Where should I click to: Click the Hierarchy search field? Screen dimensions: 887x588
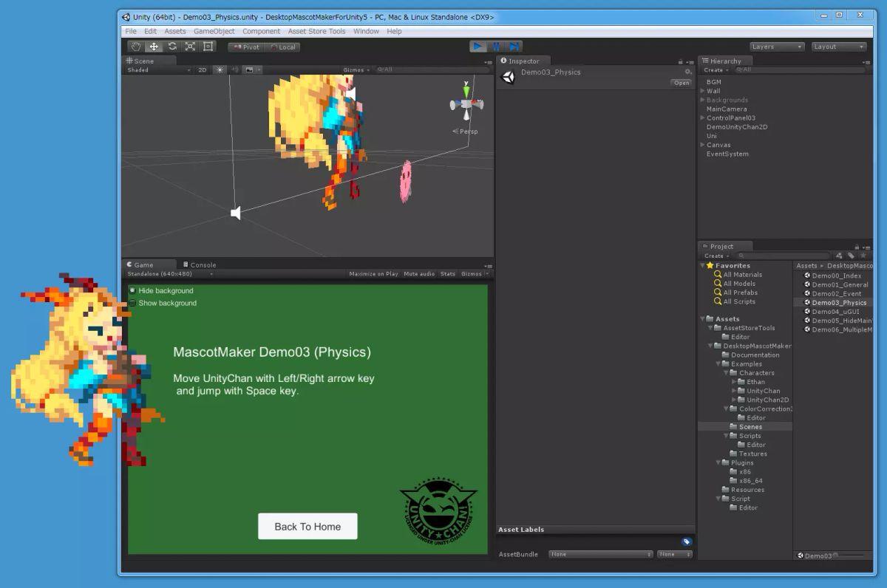coord(800,70)
